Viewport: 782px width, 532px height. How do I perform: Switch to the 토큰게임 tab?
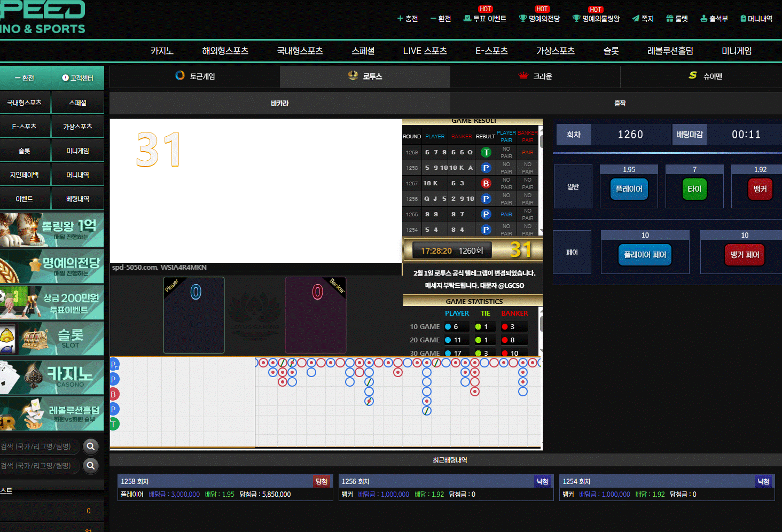pos(195,76)
